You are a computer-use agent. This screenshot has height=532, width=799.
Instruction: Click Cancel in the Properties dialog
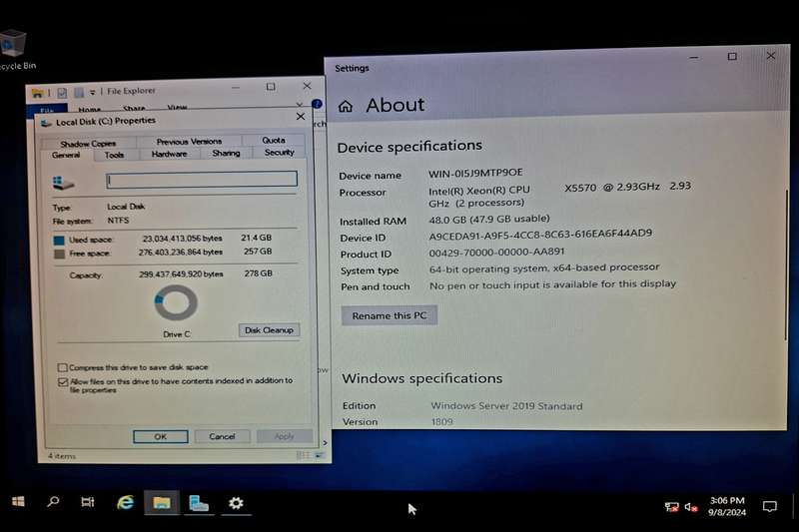click(222, 436)
